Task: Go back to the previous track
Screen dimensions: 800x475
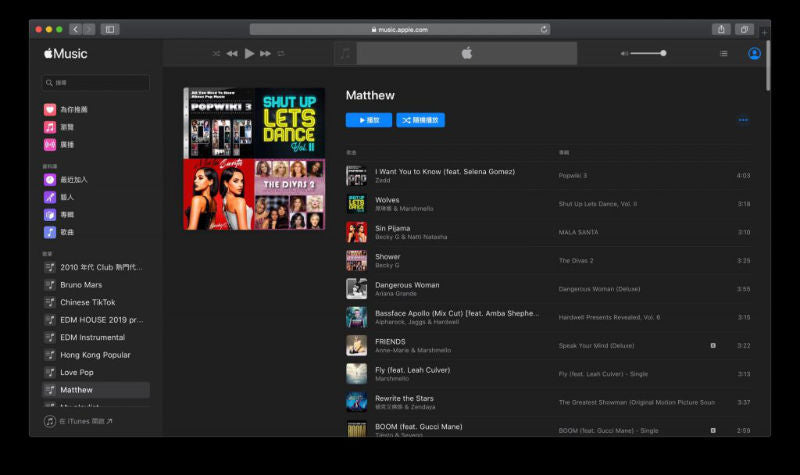Action: [232, 53]
